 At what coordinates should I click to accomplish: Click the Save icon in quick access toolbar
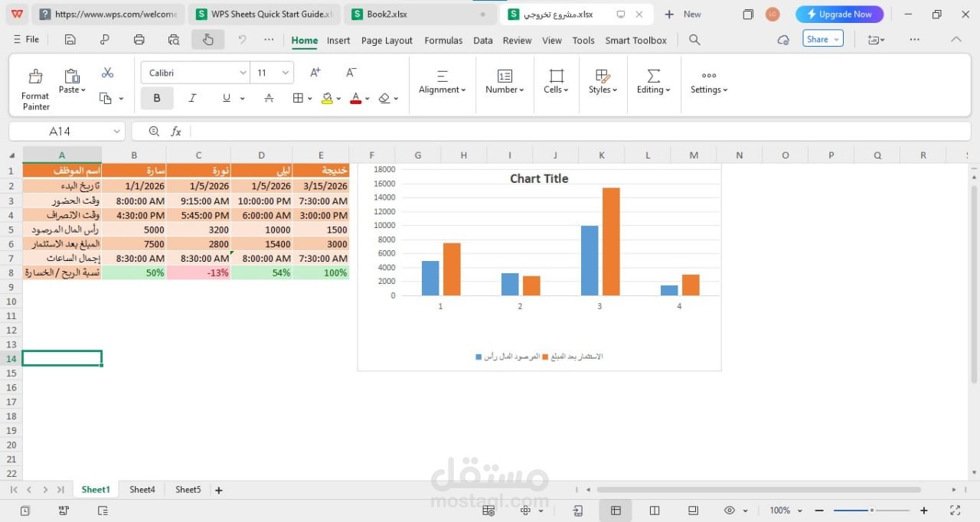(70, 40)
